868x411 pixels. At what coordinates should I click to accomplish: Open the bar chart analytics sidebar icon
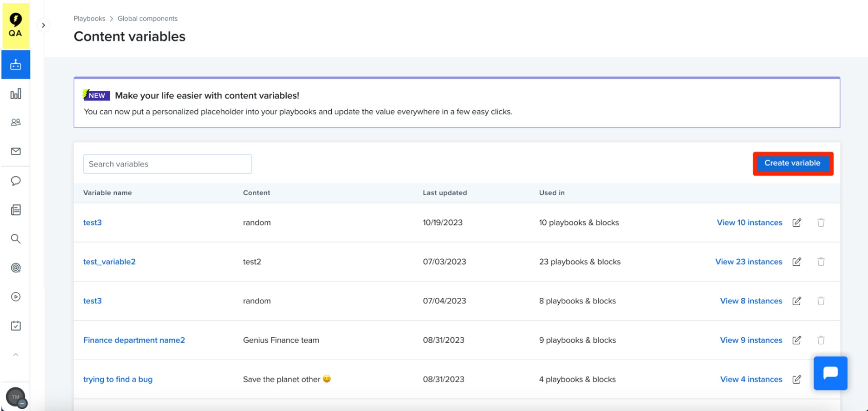point(16,94)
